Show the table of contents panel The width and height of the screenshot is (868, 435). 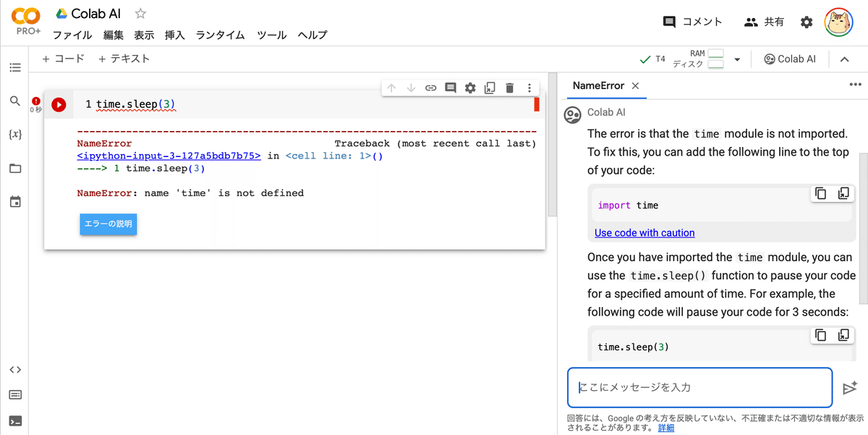tap(15, 67)
